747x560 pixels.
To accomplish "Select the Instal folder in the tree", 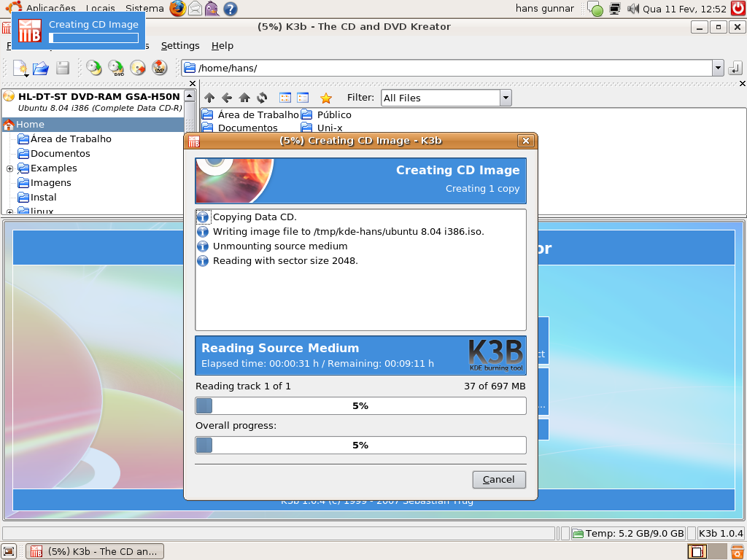I will click(43, 197).
